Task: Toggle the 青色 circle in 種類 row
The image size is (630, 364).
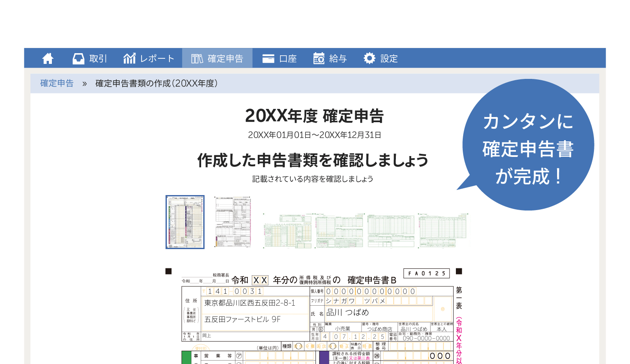Action: (x=298, y=346)
